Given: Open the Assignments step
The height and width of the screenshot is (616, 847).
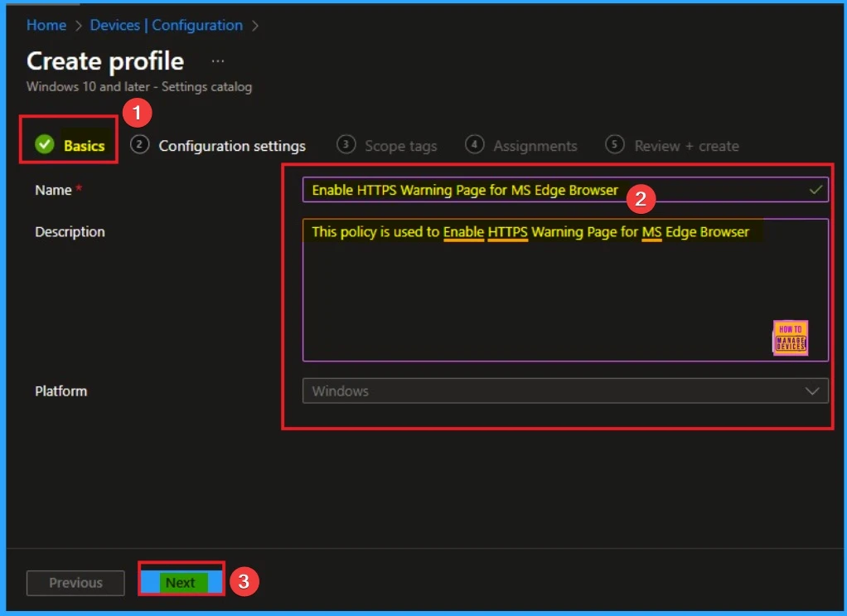Looking at the screenshot, I should tap(521, 145).
